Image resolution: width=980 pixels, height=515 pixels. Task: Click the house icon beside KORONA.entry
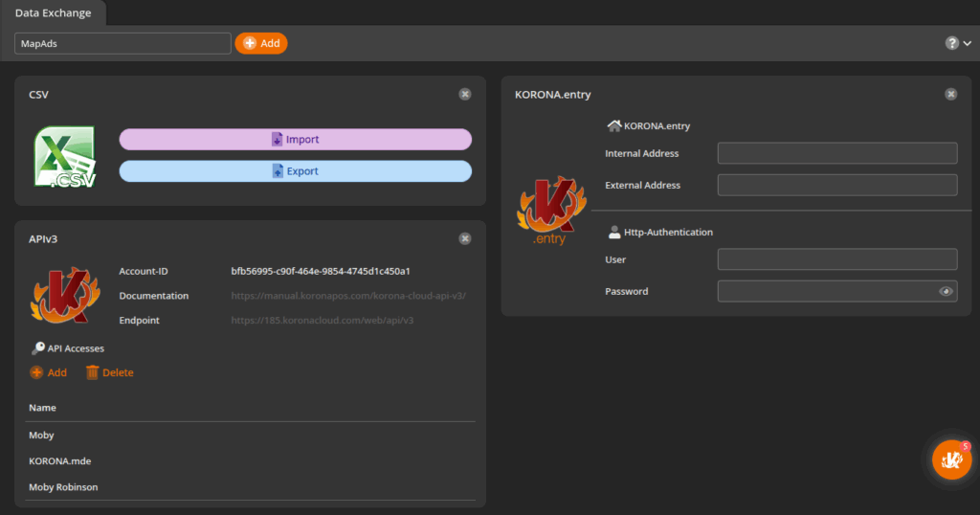[614, 125]
